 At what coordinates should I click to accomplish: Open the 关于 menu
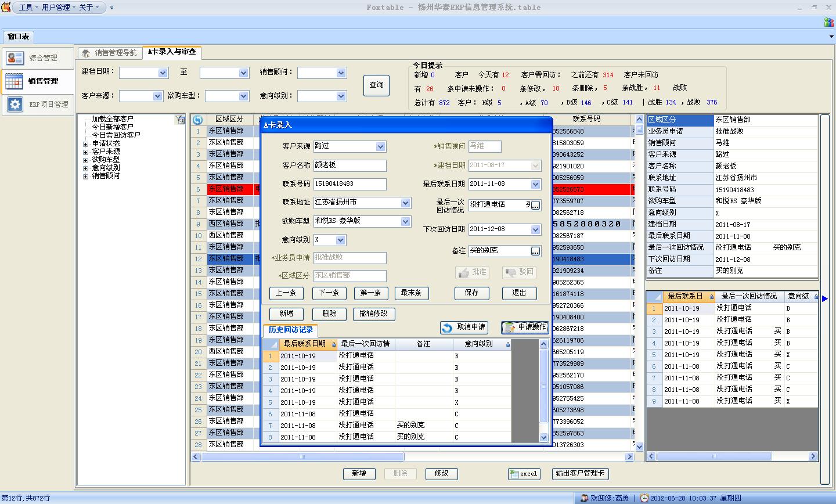point(89,8)
